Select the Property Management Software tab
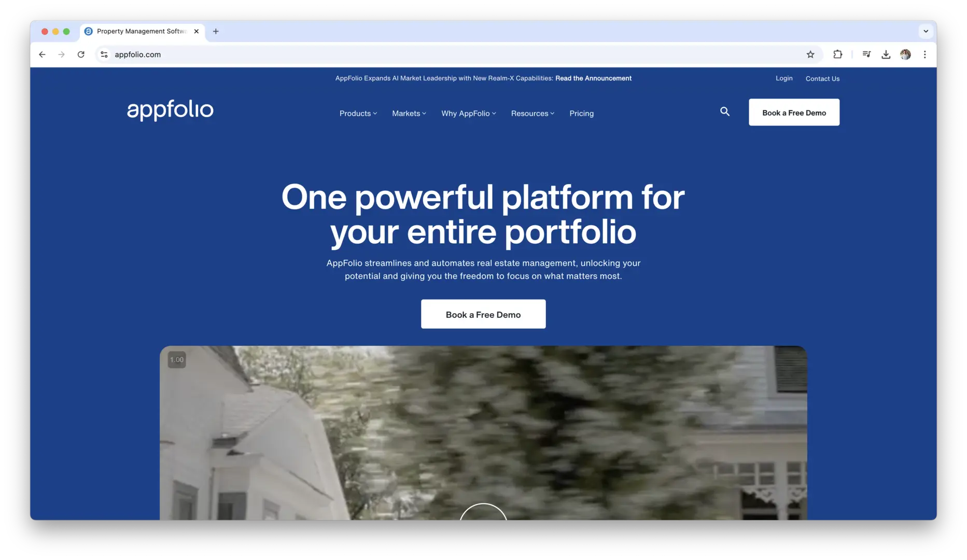Viewport: 967px width, 560px height. 142,31
